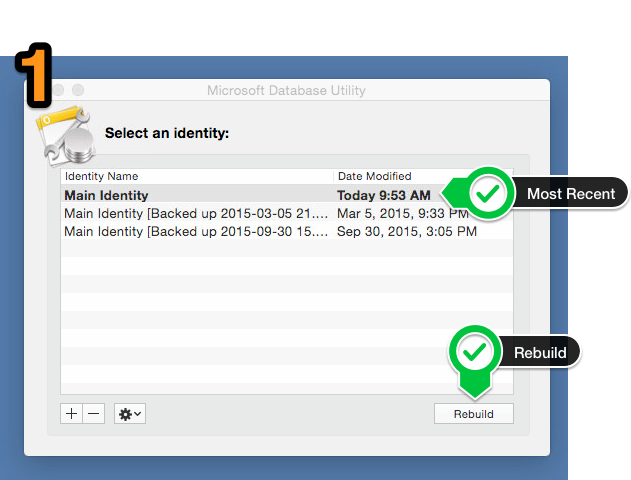Click the zoom window button in title bar

[x=78, y=90]
